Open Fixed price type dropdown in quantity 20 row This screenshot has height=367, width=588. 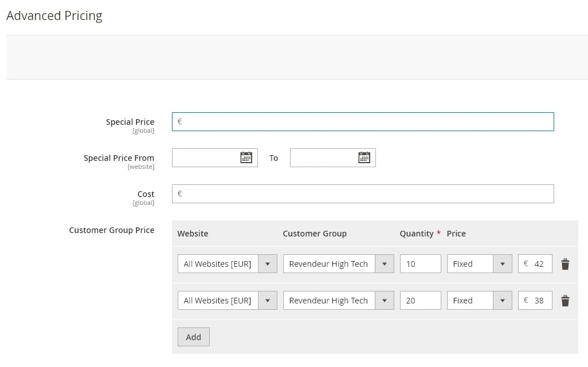point(479,301)
